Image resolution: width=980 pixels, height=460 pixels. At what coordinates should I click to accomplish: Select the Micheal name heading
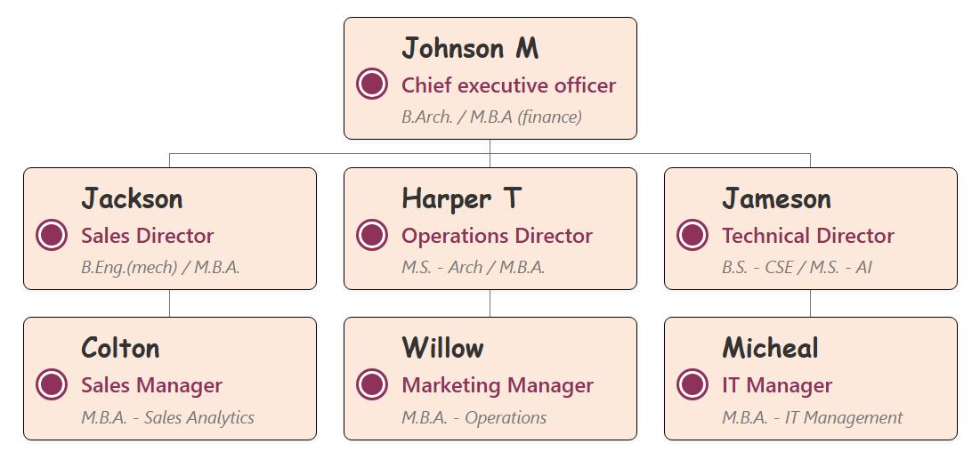pos(770,348)
